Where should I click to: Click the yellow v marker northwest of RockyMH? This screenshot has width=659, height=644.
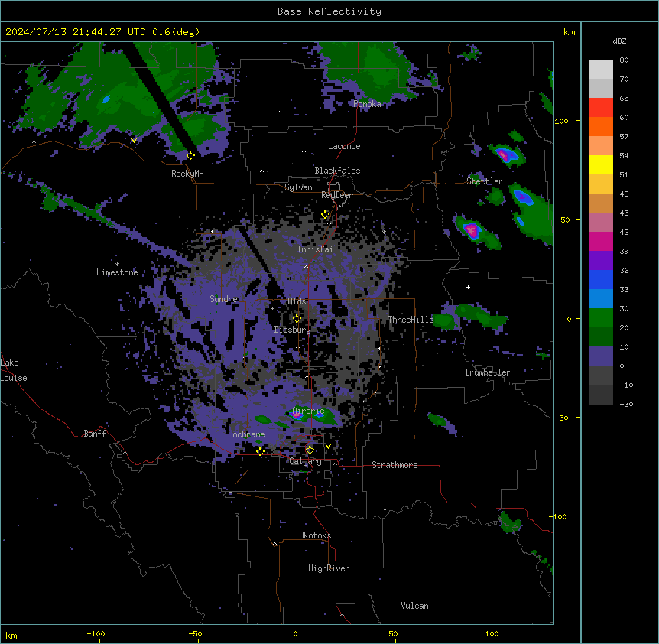[134, 141]
